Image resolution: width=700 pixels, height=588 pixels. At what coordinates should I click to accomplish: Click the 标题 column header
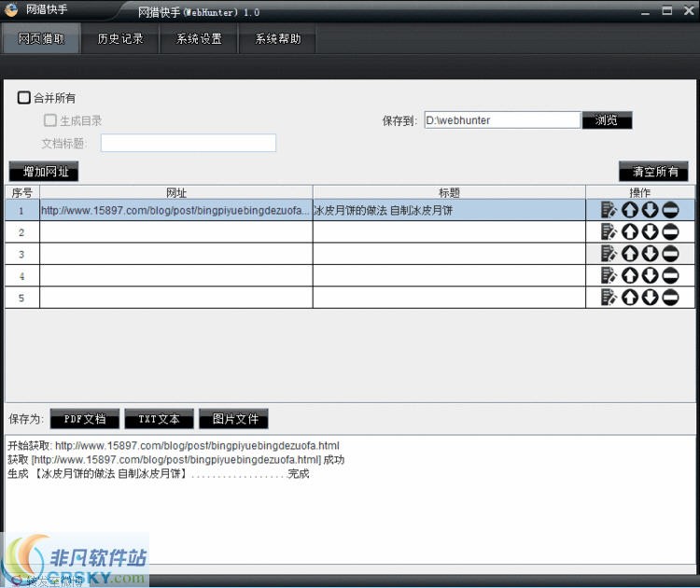(x=449, y=192)
